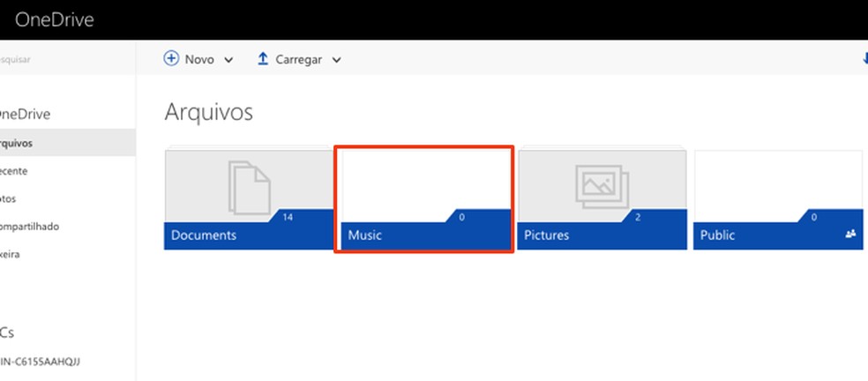Image resolution: width=868 pixels, height=381 pixels.
Task: Click the Pesquisar search field
Action: pos(68,59)
